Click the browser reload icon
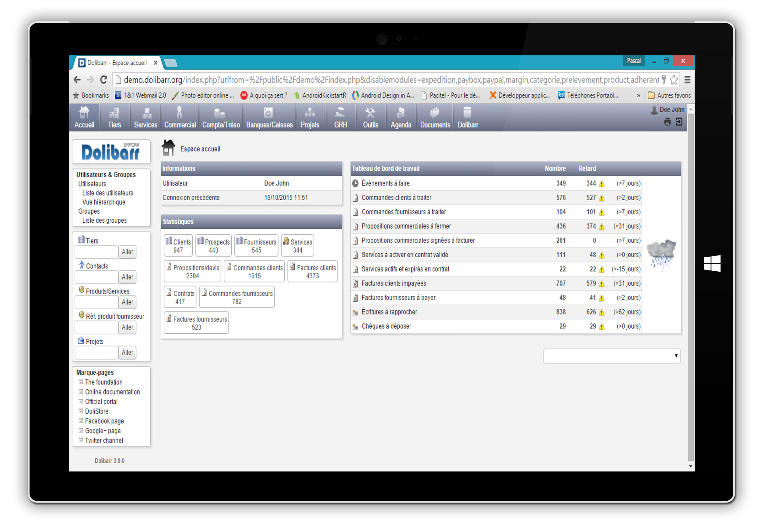The image size is (761, 532). point(104,80)
